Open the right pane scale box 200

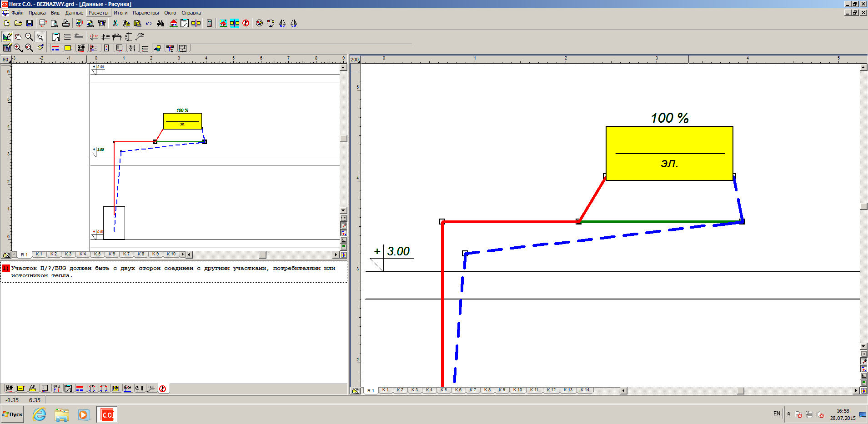pos(355,60)
